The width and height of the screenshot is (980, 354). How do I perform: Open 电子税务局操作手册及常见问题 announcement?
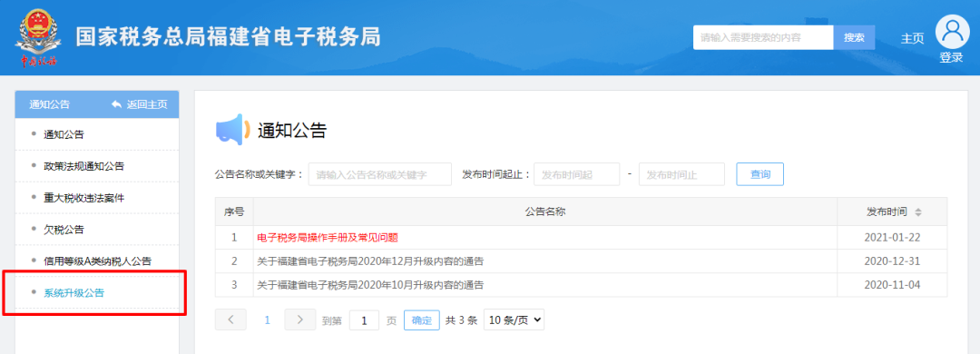[x=328, y=238]
